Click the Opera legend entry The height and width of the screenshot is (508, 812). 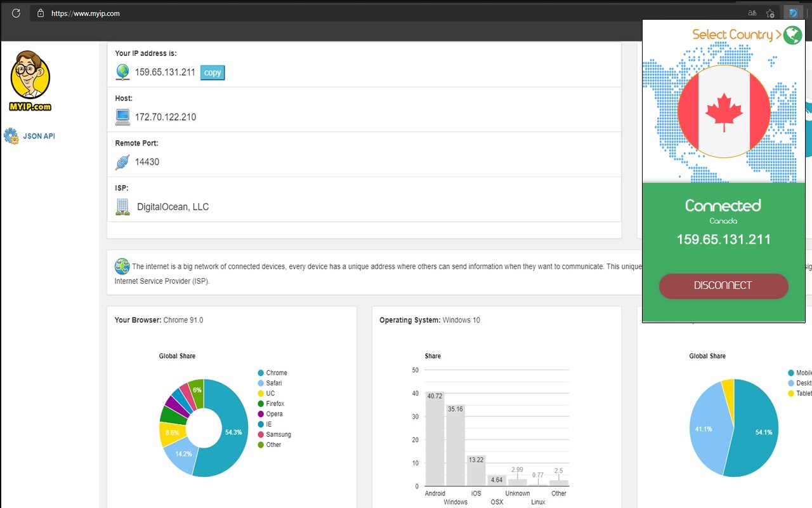tap(270, 414)
